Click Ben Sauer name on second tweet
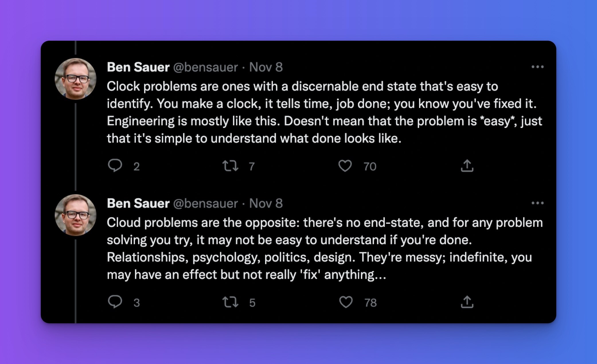Viewport: 597px width, 364px height. (138, 203)
